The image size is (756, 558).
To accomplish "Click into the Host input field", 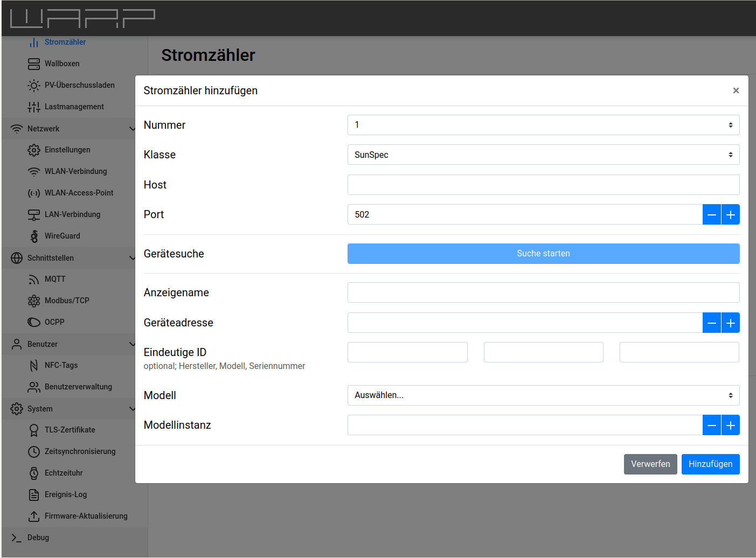I will coord(543,185).
